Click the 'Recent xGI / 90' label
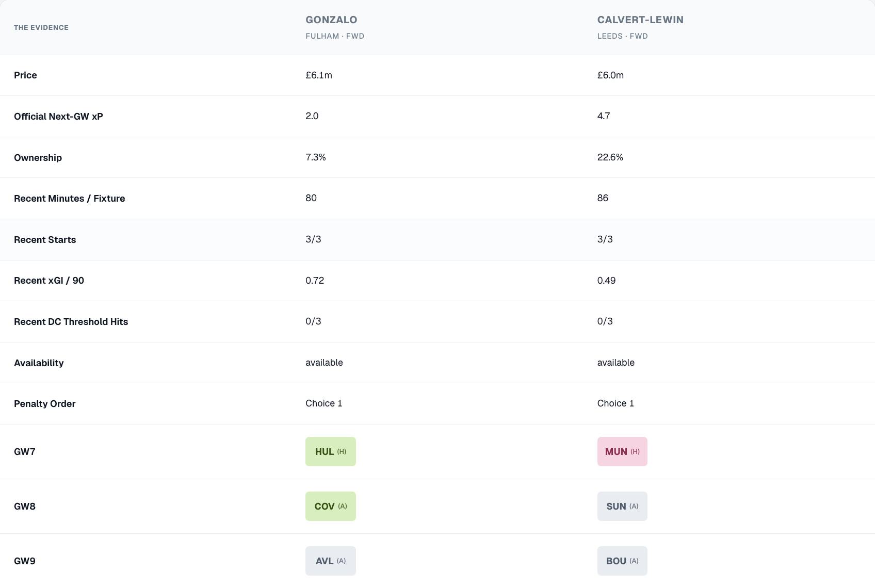 49,281
